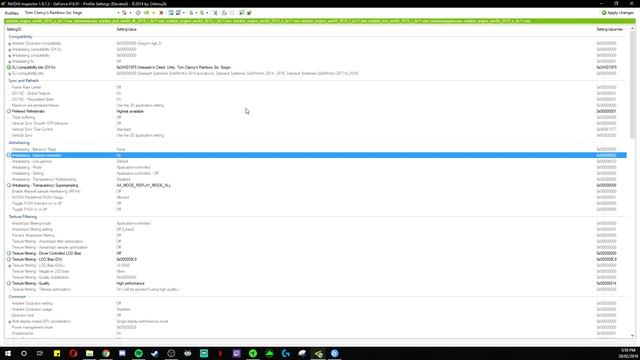Click the hex value 0x0A0010F5 in the last column
The width and height of the screenshot is (640, 360).
pyautogui.click(x=607, y=67)
